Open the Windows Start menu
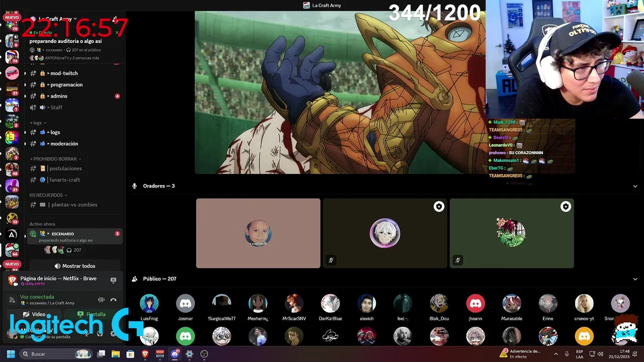This screenshot has width=644, height=362. tap(11, 354)
